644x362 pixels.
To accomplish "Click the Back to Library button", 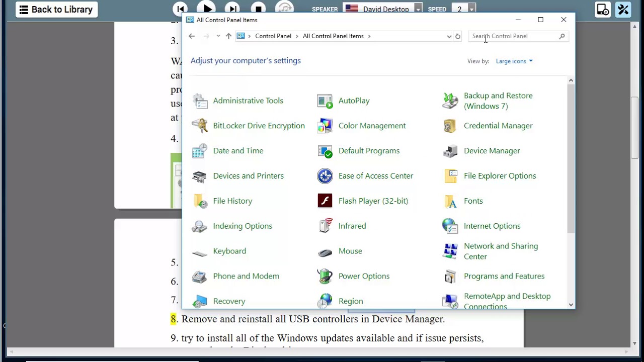I will [x=56, y=10].
